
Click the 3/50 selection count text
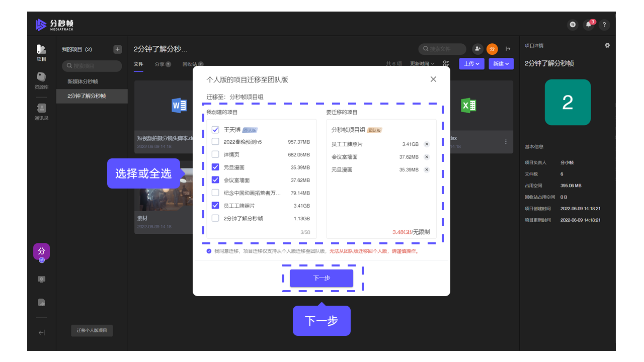305,232
